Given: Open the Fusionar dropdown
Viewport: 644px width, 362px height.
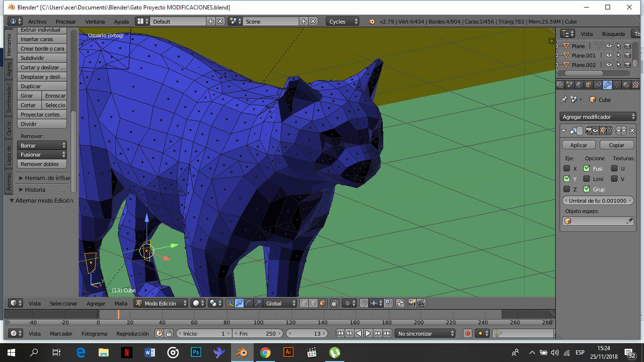Looking at the screenshot, I should [42, 155].
